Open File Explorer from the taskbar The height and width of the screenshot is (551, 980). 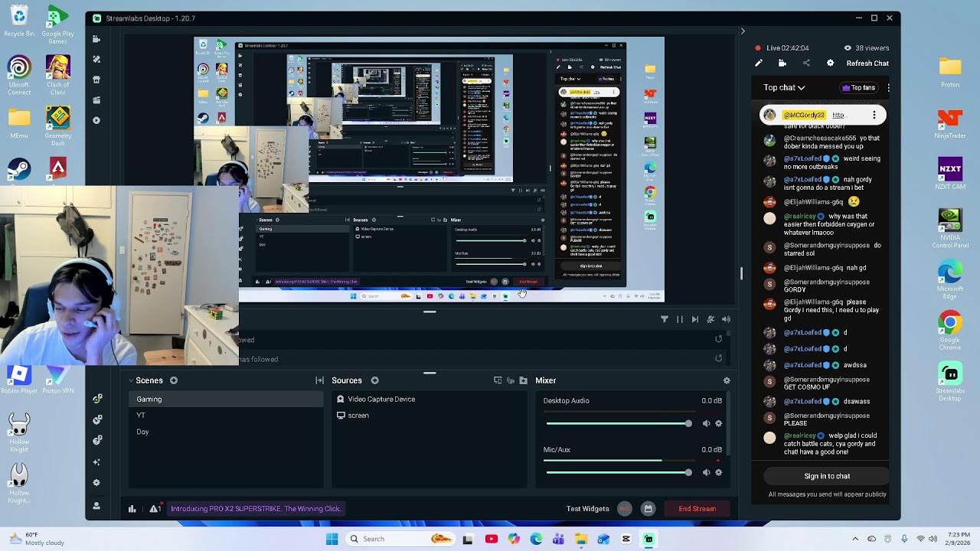[x=581, y=539]
